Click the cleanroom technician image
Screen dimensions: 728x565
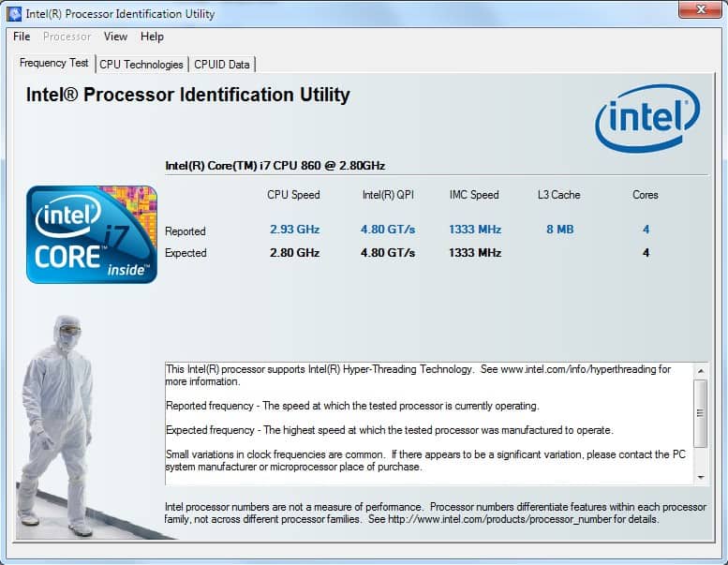(x=58, y=425)
